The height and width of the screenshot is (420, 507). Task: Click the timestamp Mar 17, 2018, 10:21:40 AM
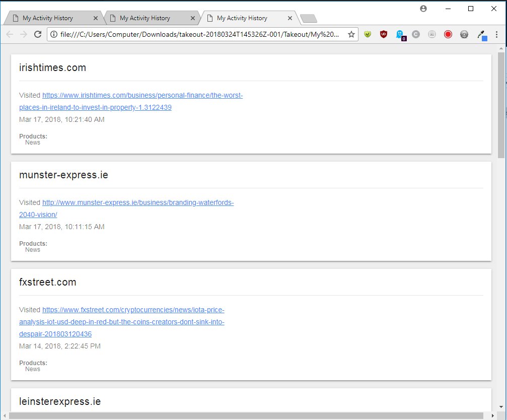coord(62,120)
